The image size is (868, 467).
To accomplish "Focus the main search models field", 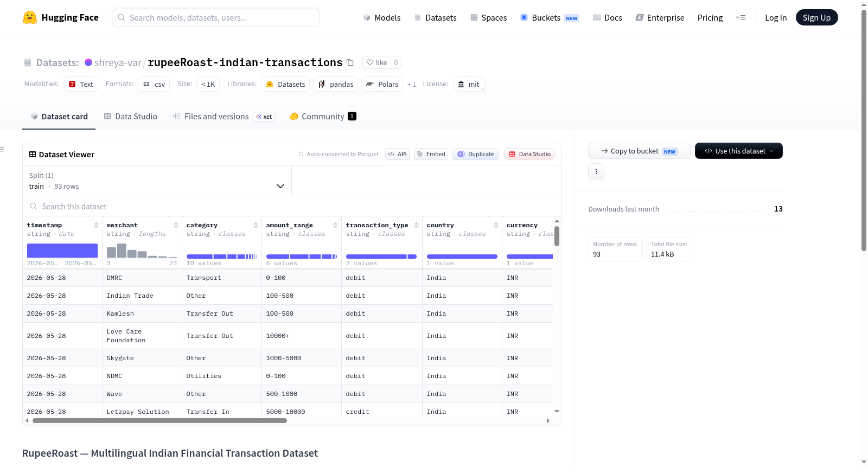I will (216, 17).
